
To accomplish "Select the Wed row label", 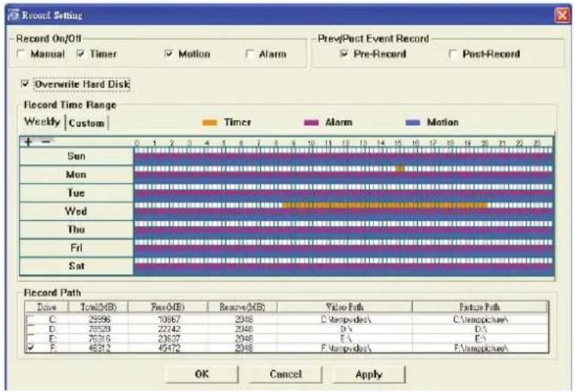I will [76, 211].
